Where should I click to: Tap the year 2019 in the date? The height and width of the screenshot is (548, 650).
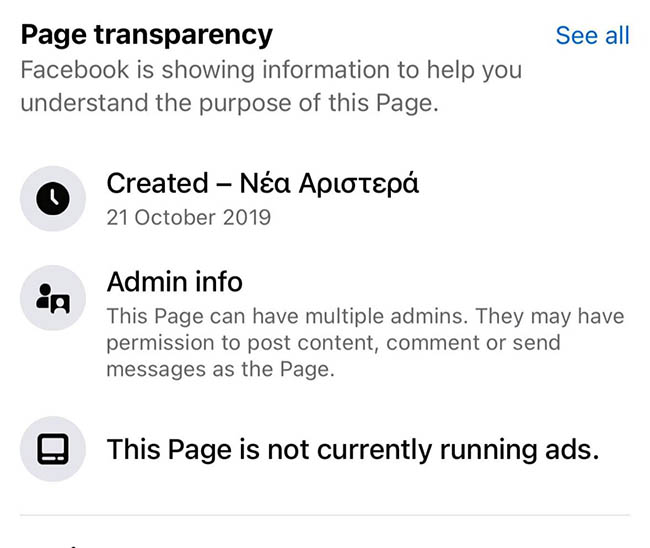point(249,217)
